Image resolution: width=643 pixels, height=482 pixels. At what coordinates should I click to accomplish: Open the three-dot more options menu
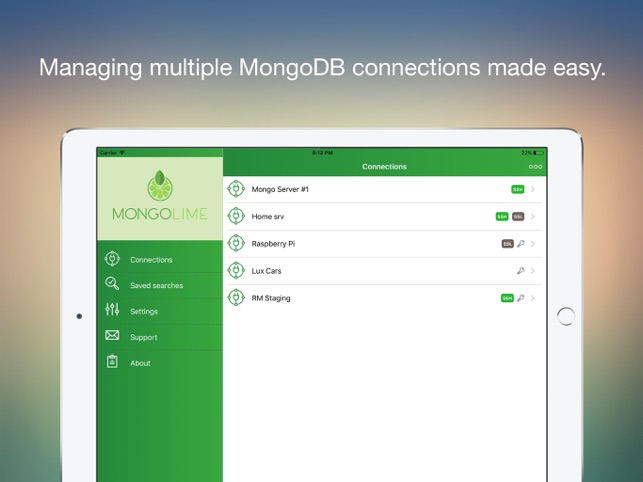[535, 167]
